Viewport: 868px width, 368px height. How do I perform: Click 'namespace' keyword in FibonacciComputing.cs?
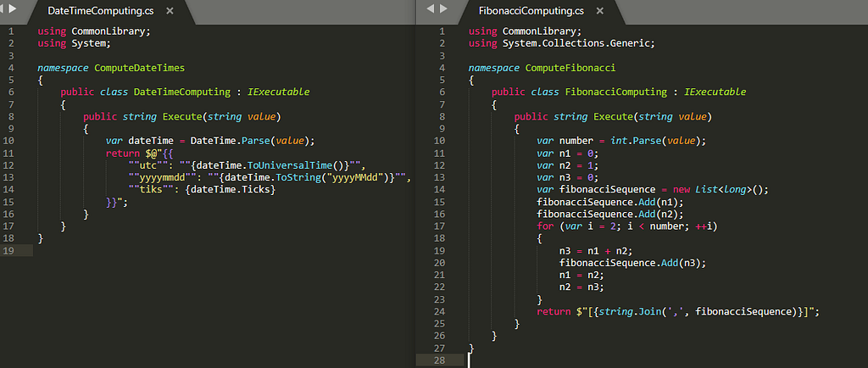[494, 68]
